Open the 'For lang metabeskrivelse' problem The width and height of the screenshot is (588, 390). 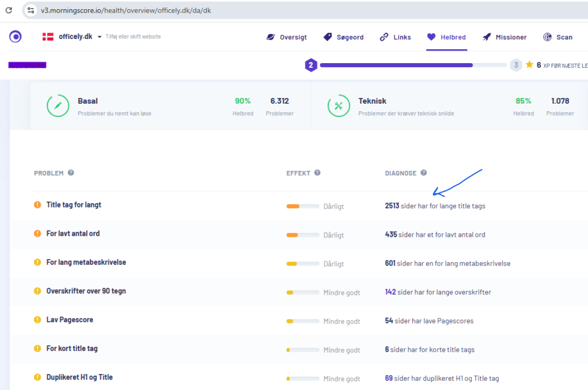(x=86, y=262)
